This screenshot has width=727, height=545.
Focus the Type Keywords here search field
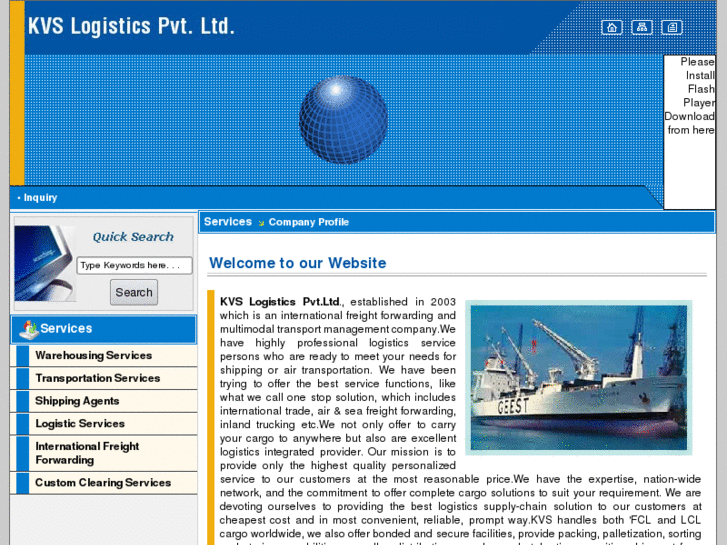(x=134, y=265)
